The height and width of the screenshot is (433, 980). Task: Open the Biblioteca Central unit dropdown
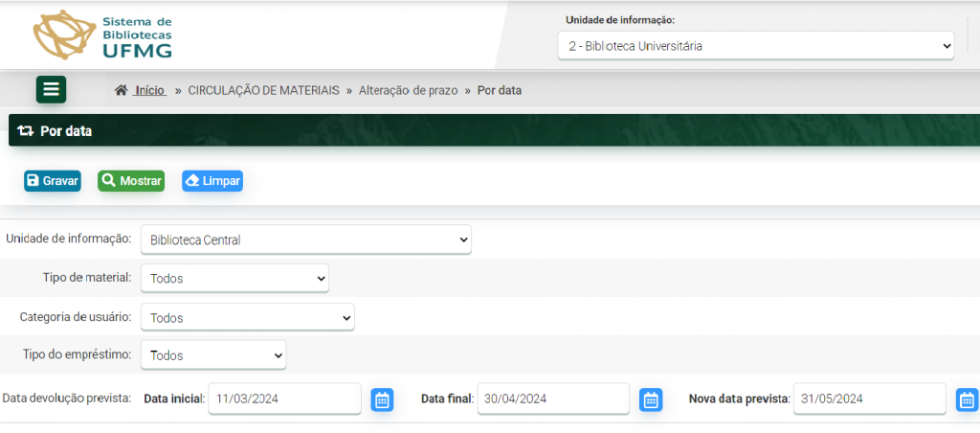pyautogui.click(x=305, y=239)
